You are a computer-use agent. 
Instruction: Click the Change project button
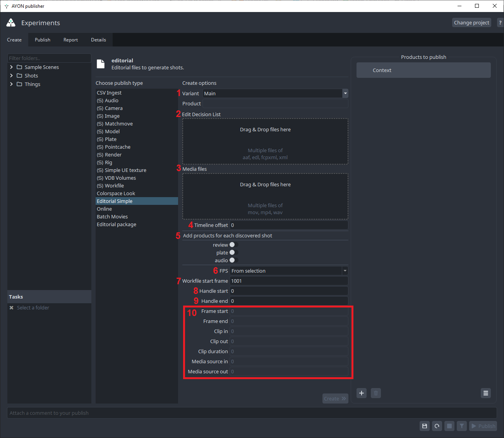(x=471, y=22)
